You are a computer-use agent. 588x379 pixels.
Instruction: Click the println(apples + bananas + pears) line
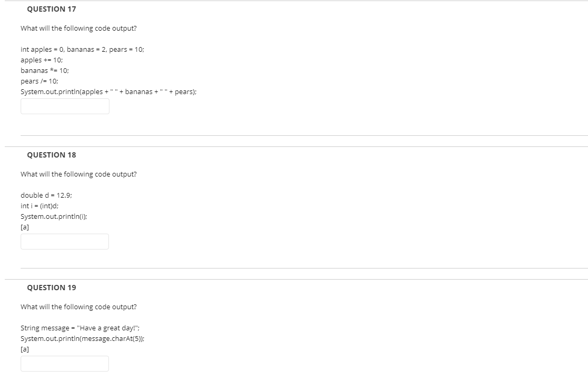[x=109, y=91]
